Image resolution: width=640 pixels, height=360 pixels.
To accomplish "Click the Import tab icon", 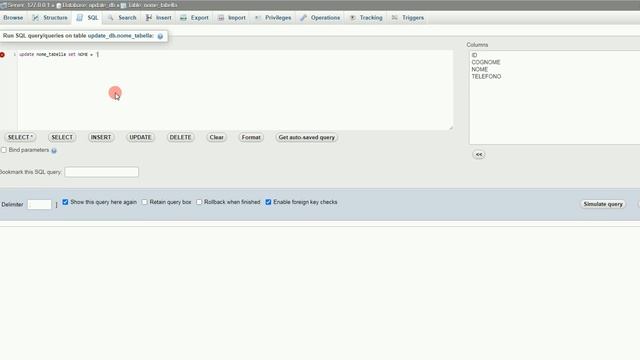I will 221,18.
